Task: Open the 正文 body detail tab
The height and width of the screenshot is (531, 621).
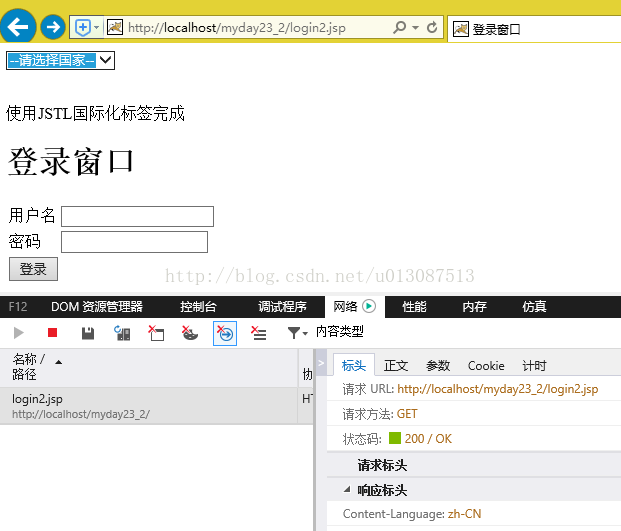Action: click(396, 365)
